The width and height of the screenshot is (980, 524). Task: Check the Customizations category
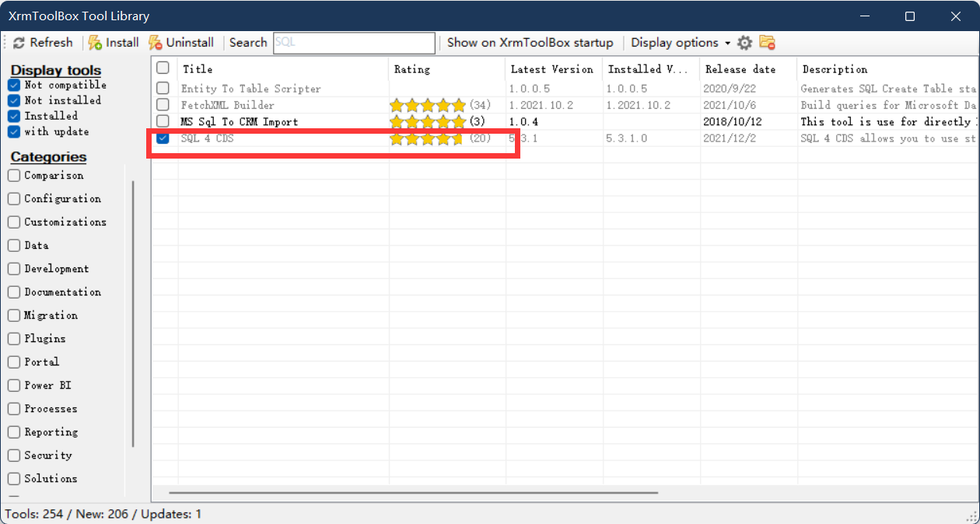point(14,222)
